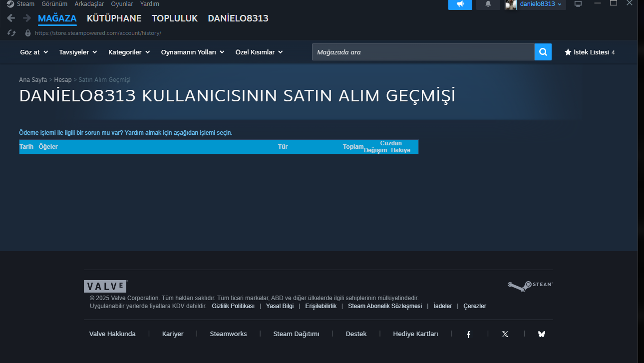Click the Tarih column header
The height and width of the screenshot is (363, 644).
(x=26, y=147)
